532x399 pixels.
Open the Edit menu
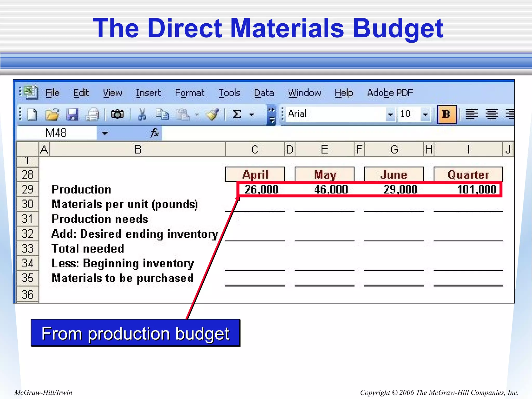(x=81, y=93)
